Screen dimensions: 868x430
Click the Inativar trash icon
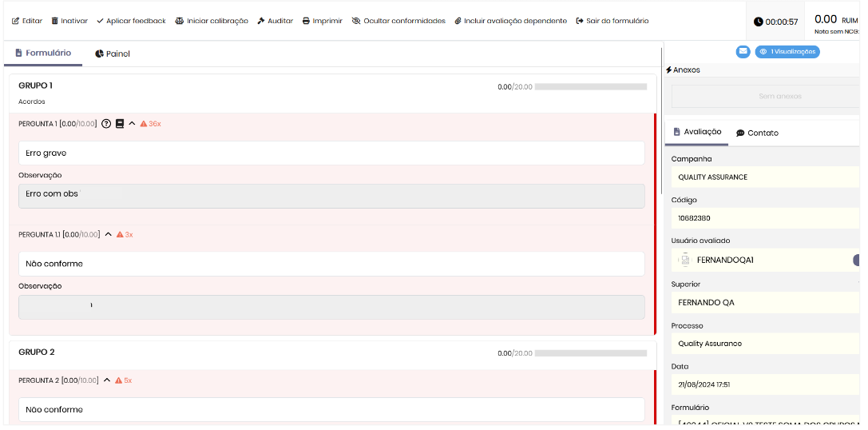click(55, 21)
